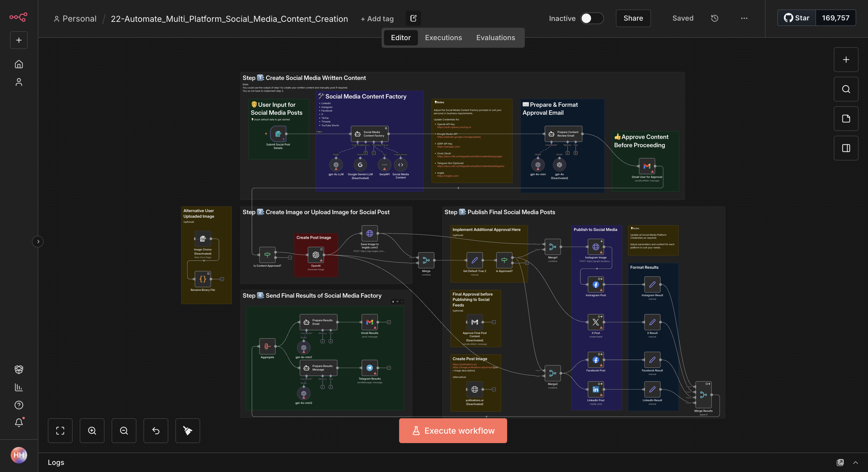
Task: Switch to the Executions tab
Action: coord(443,38)
